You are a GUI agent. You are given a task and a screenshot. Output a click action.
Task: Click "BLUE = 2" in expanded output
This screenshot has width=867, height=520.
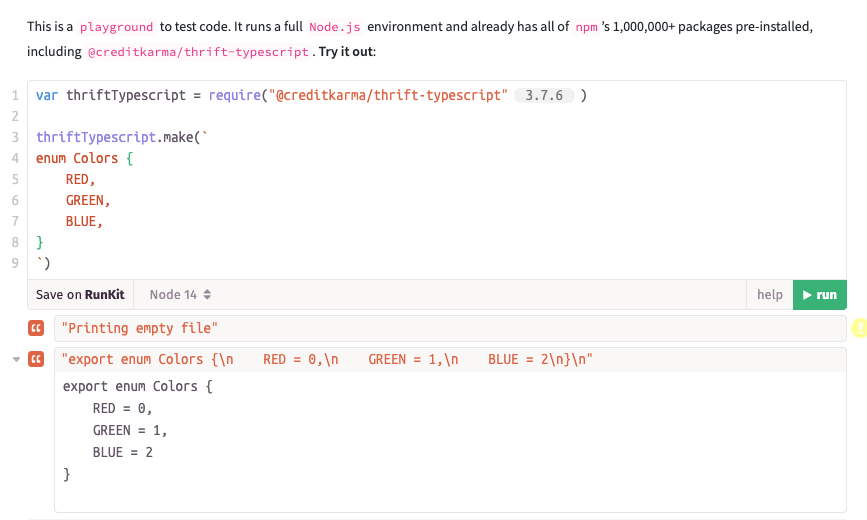pyautogui.click(x=122, y=453)
